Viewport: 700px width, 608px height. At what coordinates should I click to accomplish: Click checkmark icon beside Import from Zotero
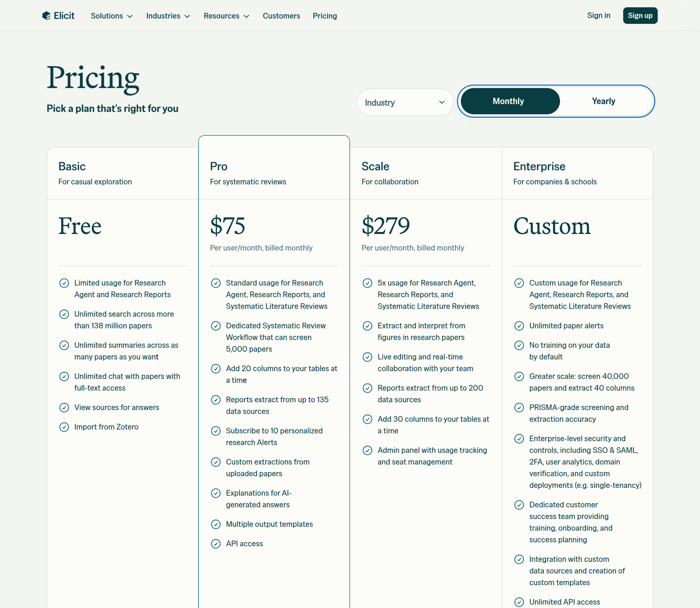point(64,427)
